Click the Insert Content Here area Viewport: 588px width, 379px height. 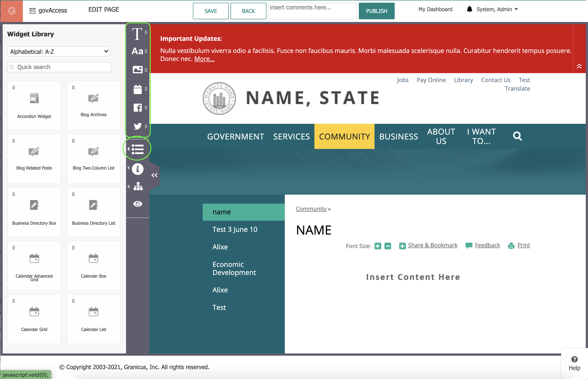point(413,277)
